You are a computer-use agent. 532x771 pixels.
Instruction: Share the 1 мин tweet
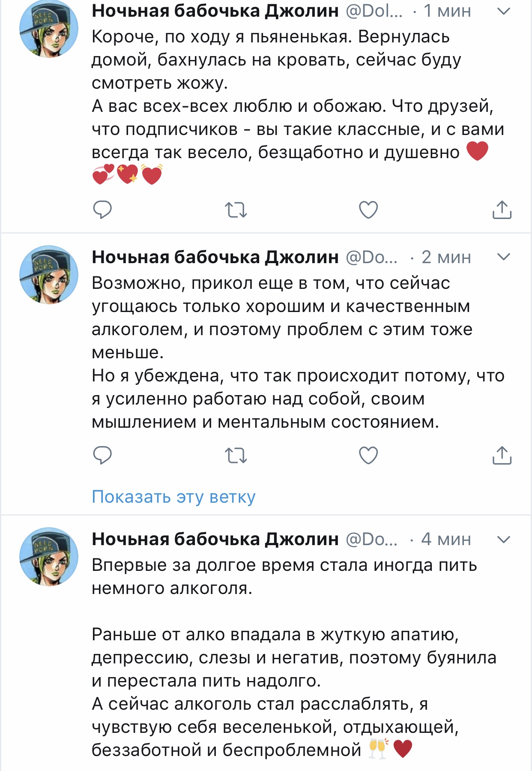[x=502, y=210]
